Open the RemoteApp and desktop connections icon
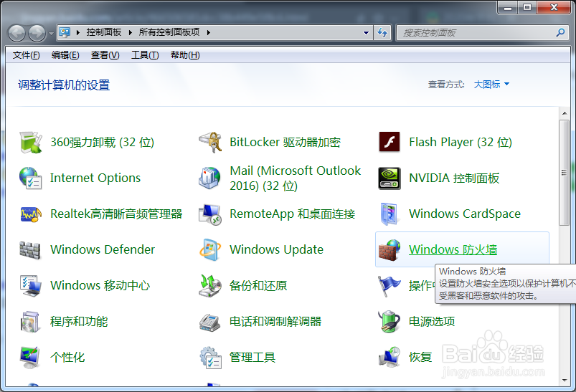 pos(210,214)
